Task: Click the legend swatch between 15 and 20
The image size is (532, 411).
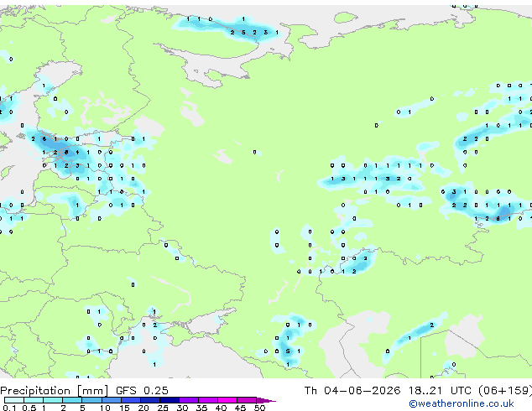Action: coord(131,400)
